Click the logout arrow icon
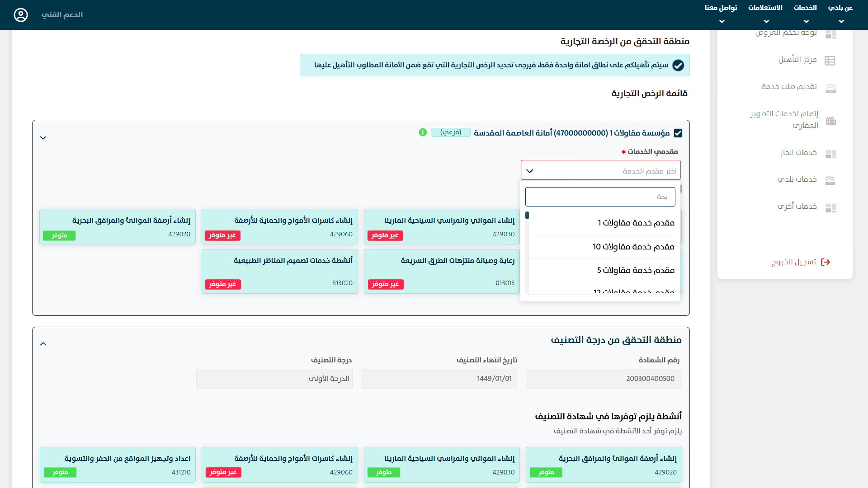 click(x=826, y=262)
